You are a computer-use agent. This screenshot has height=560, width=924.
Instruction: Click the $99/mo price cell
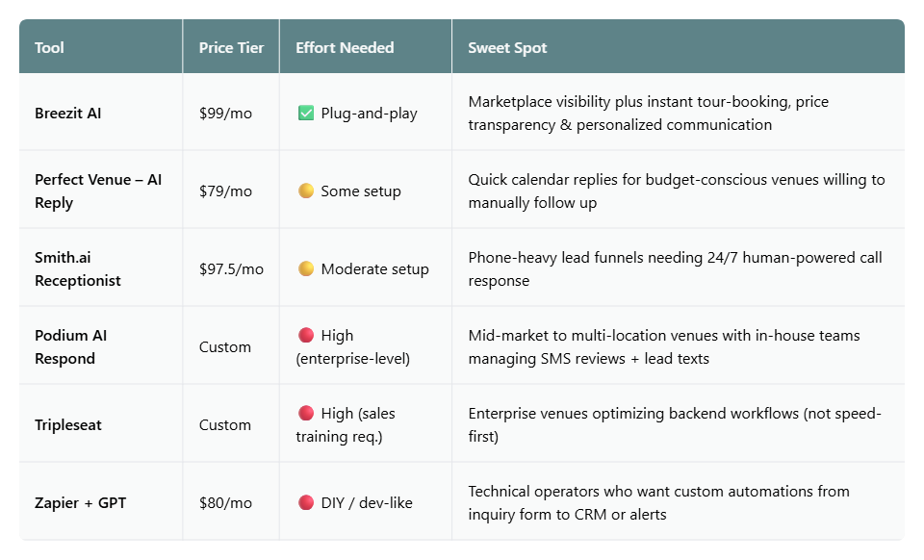(225, 114)
